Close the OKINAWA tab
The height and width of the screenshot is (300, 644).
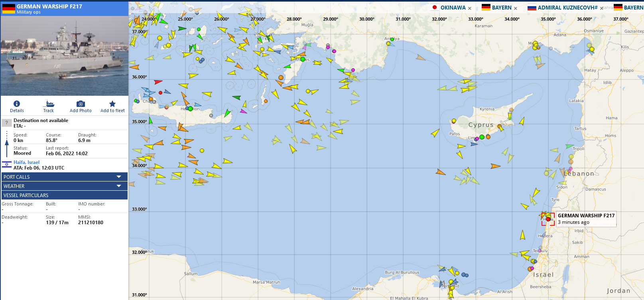point(470,8)
